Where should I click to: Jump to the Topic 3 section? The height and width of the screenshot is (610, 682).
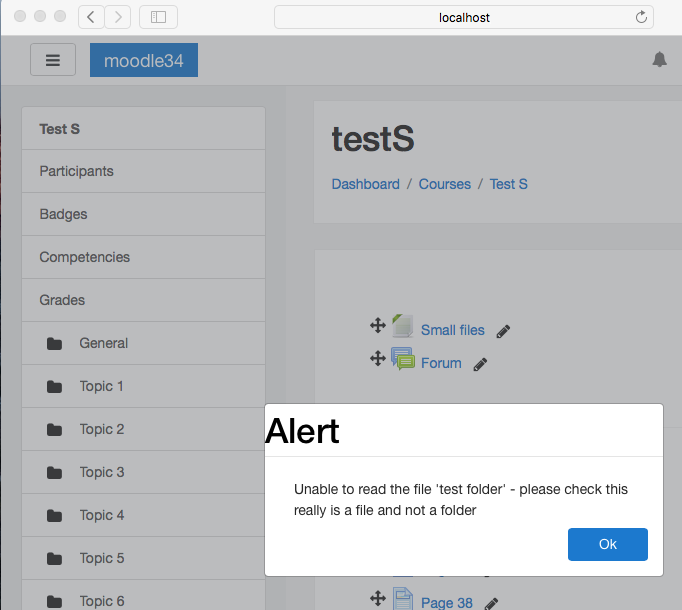tap(144, 472)
